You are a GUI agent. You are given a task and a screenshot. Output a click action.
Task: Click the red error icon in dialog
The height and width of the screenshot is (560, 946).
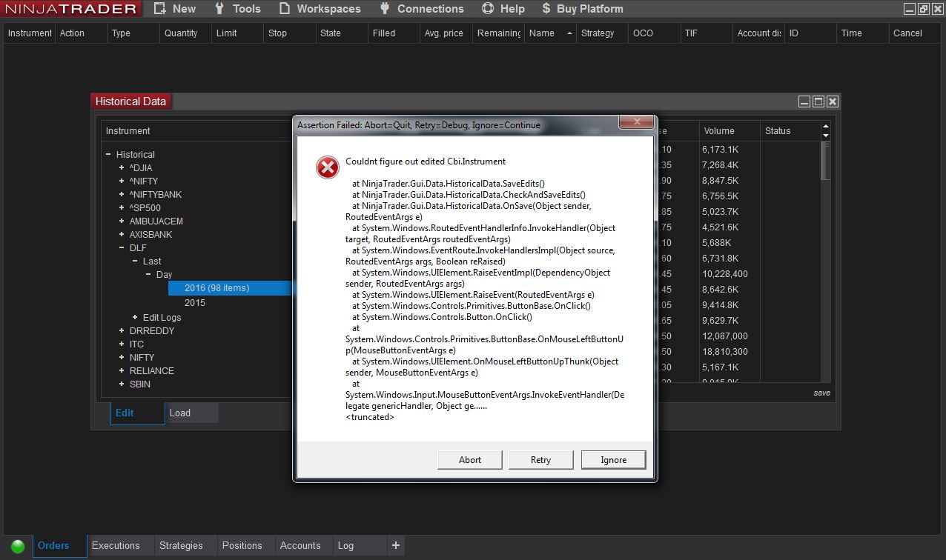pyautogui.click(x=327, y=167)
